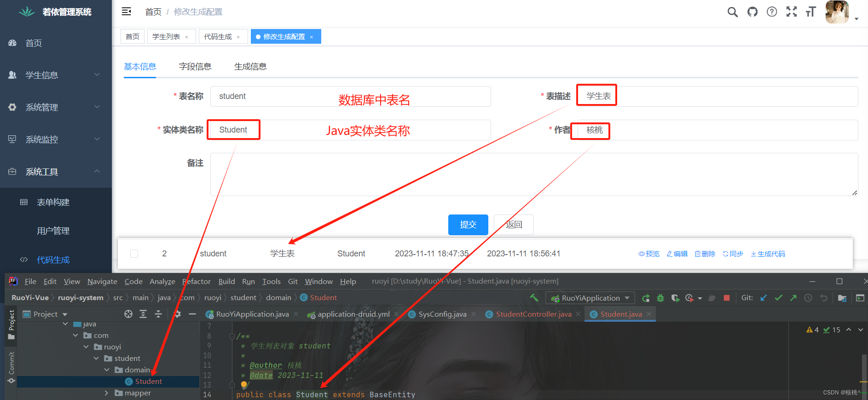Click the 删除 link in student row
This screenshot has height=400, width=868.
[705, 254]
